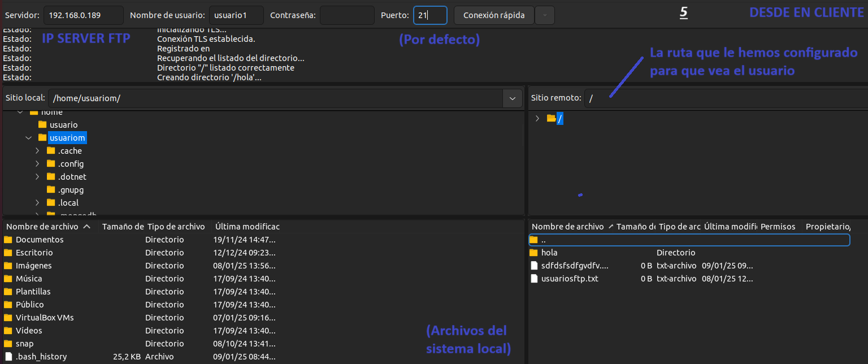The image size is (868, 364).
Task: Sort remote files by Permisos column
Action: point(778,227)
